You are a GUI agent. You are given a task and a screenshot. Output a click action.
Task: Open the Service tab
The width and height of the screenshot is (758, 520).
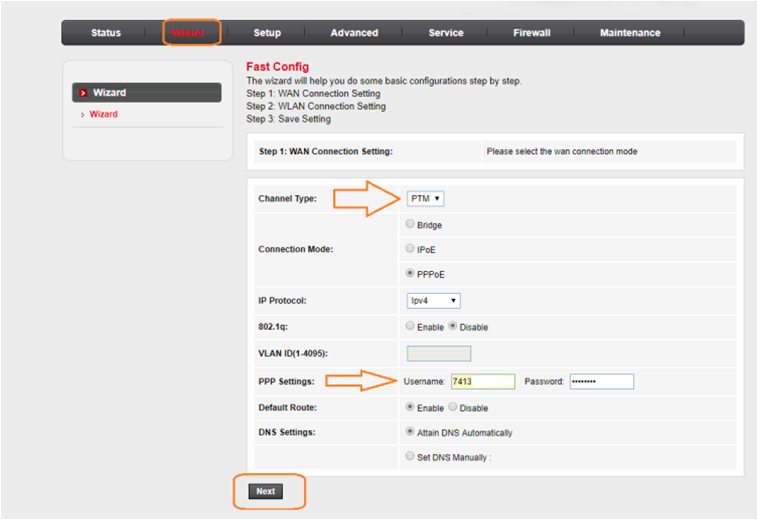[445, 33]
